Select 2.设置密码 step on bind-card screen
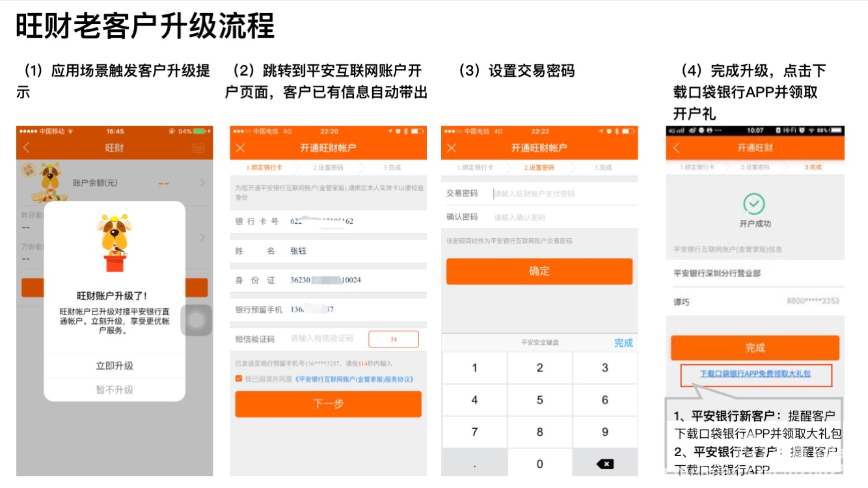Screen dimensions: 868x488 pyautogui.click(x=328, y=168)
